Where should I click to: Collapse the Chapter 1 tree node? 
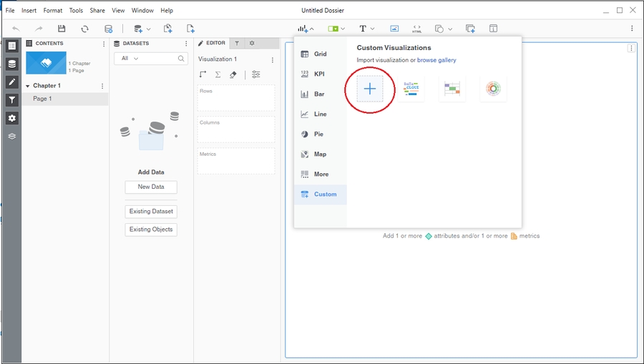click(x=28, y=86)
